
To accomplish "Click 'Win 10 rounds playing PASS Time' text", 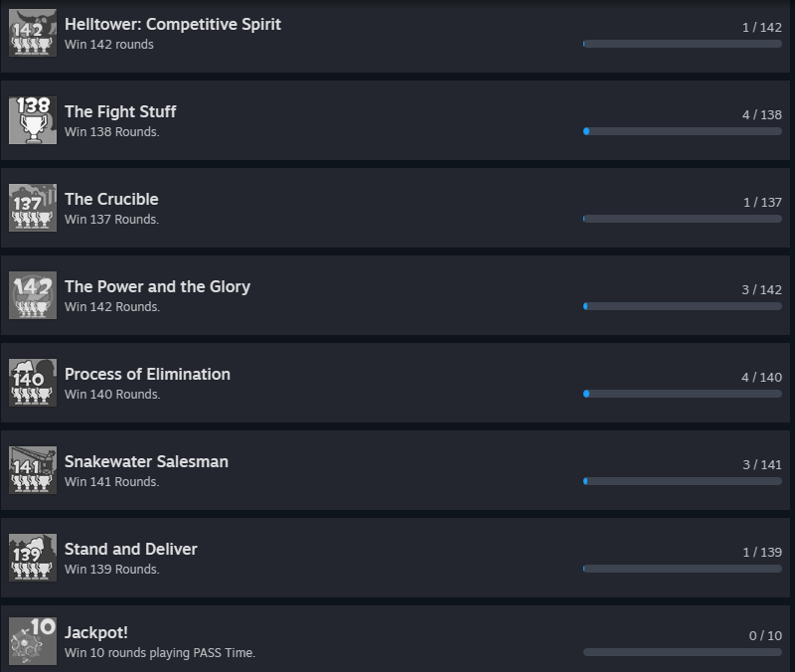I will click(x=160, y=653).
